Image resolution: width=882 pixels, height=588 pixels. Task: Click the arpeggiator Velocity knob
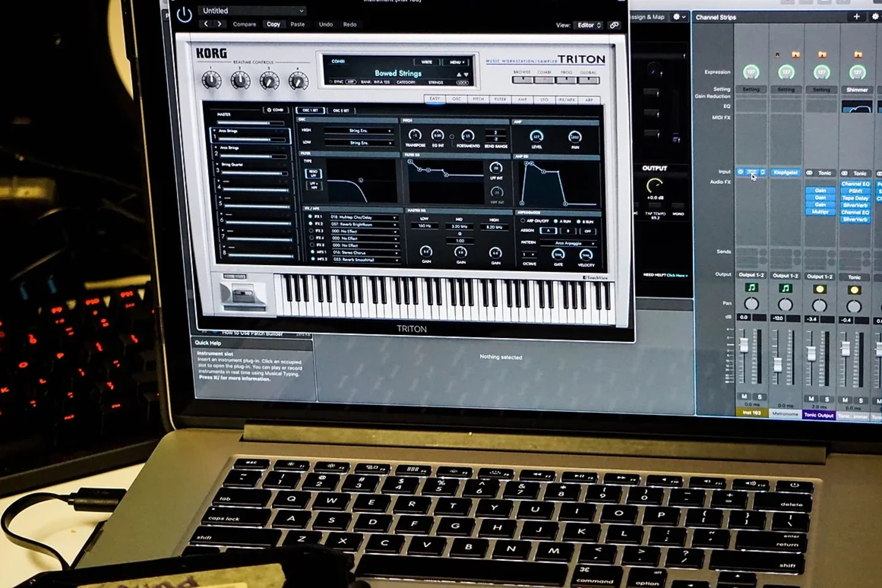pos(586,255)
